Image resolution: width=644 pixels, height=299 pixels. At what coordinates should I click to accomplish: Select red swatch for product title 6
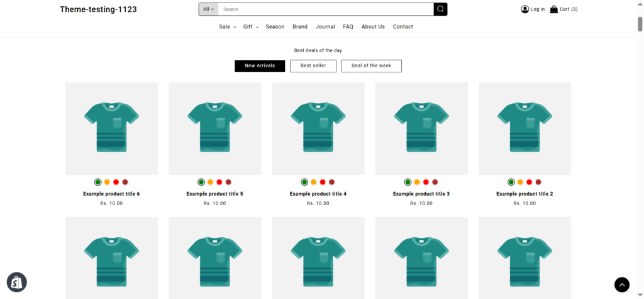click(116, 182)
